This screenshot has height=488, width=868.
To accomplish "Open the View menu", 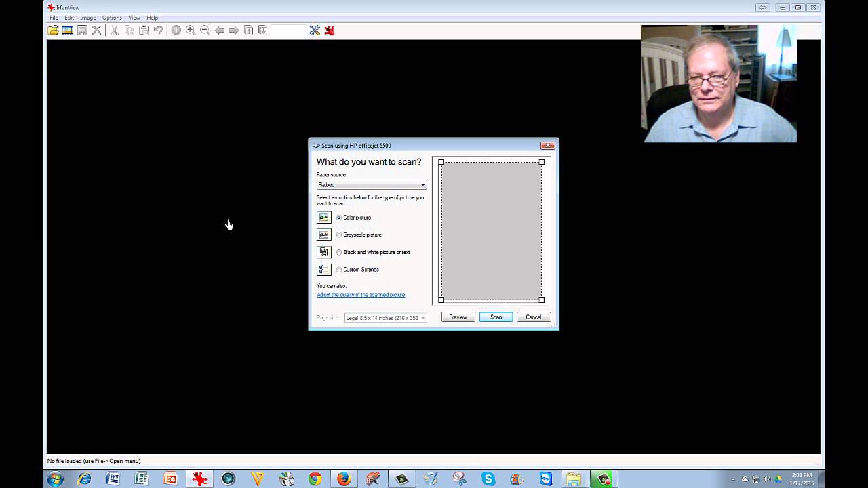I will [x=134, y=18].
